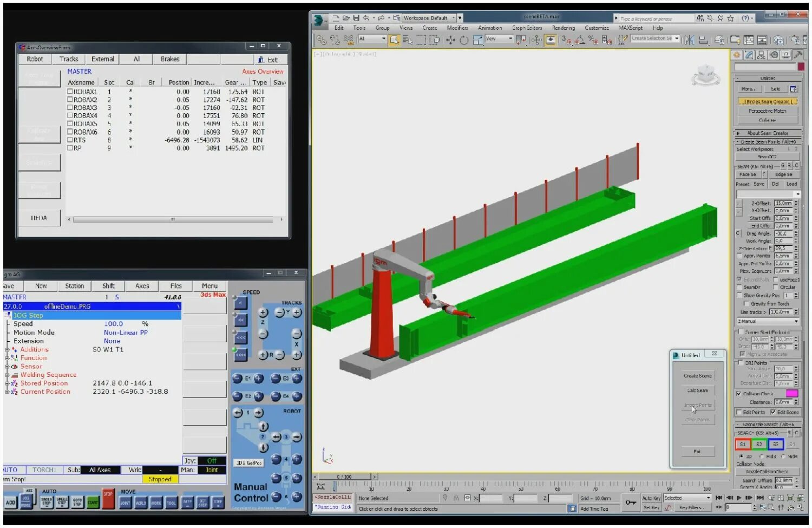Open the Station tab in controller window

pyautogui.click(x=75, y=286)
